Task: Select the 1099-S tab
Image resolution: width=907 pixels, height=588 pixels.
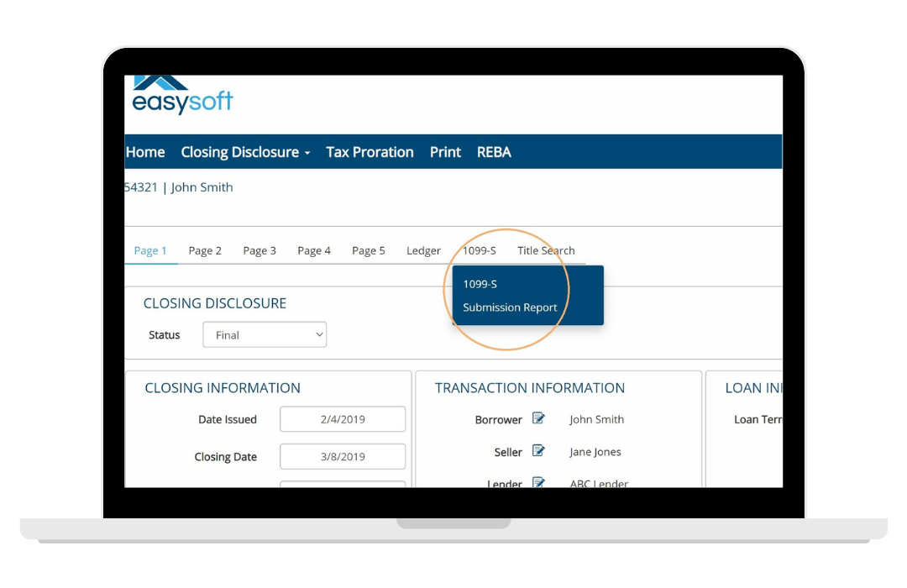Action: pyautogui.click(x=480, y=250)
